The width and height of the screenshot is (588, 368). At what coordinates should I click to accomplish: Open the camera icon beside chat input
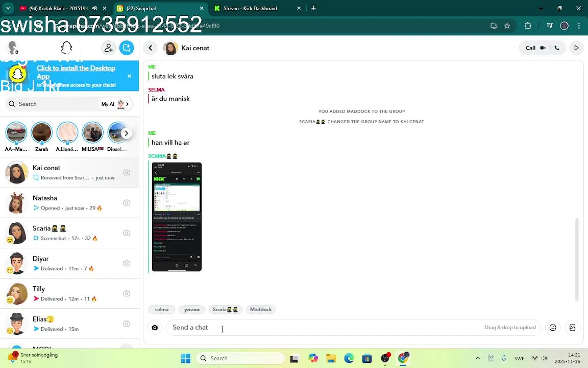[x=155, y=328]
